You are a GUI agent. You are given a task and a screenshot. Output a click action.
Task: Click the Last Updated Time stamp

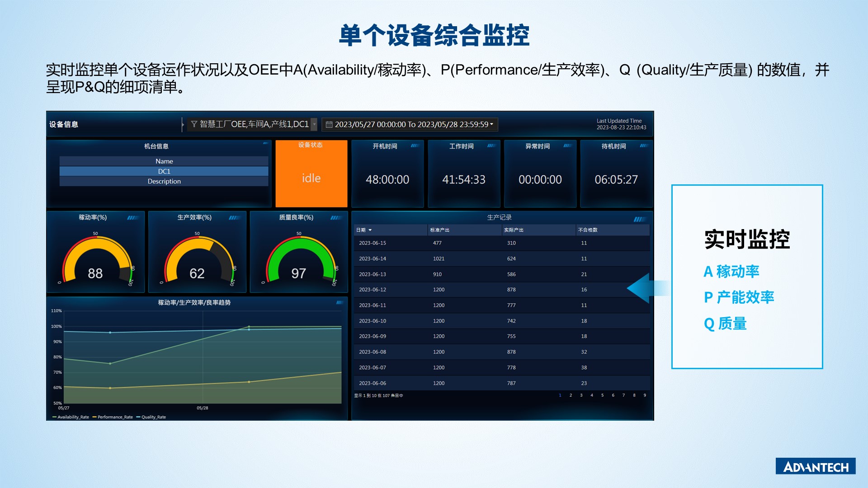(621, 124)
